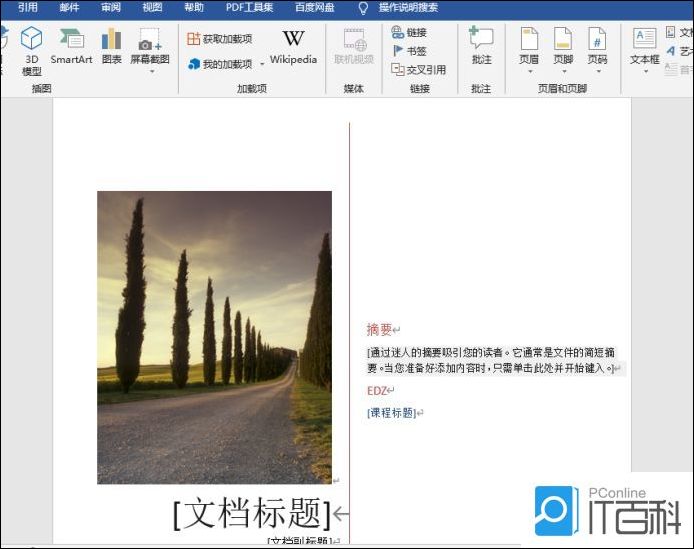Click the [课程标题] placeholder
The width and height of the screenshot is (694, 549).
click(391, 413)
